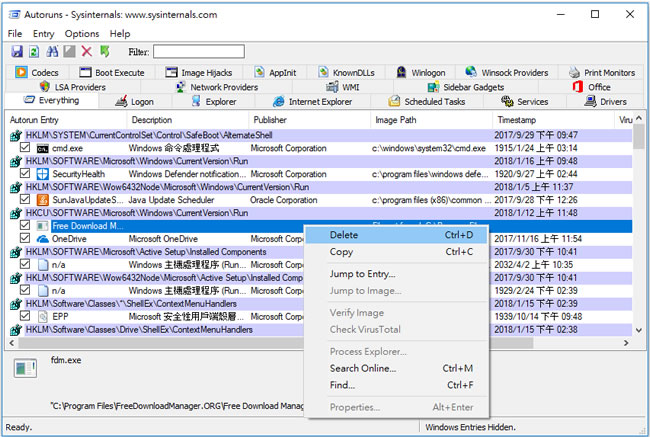Viewport: 650px width, 437px height.
Task: Open the Entry menu
Action: (x=44, y=34)
